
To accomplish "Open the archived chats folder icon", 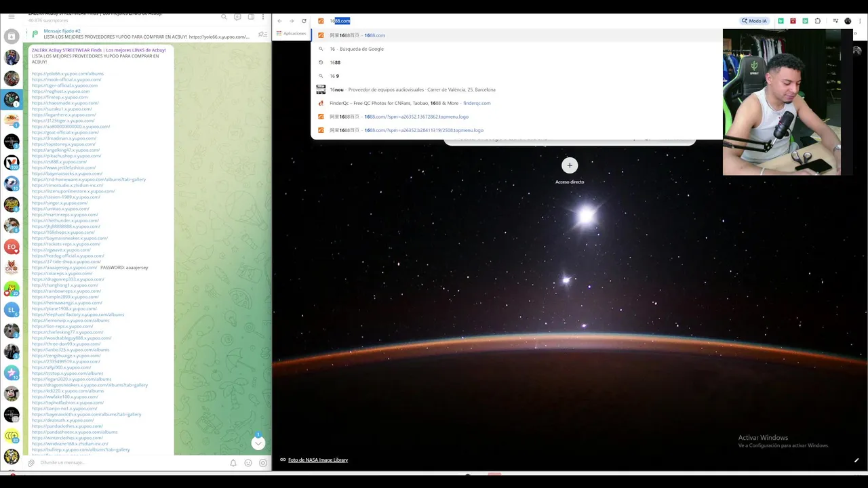I will 12,37.
